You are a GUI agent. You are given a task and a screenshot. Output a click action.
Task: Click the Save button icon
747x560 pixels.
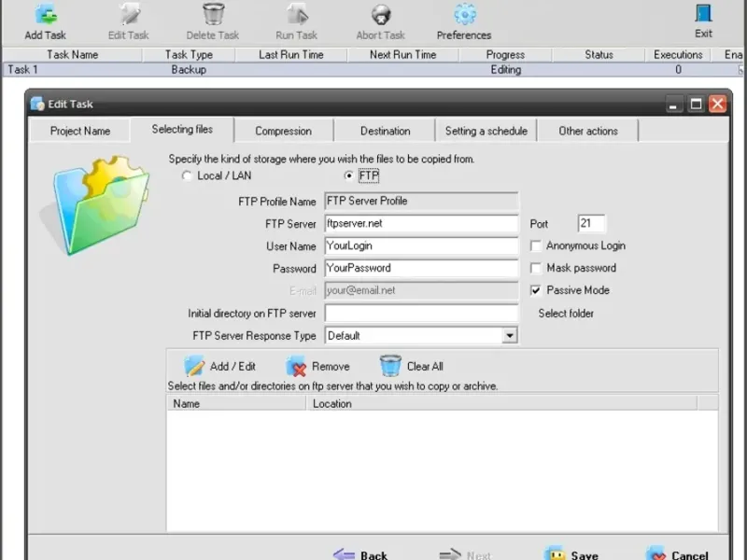coord(555,553)
